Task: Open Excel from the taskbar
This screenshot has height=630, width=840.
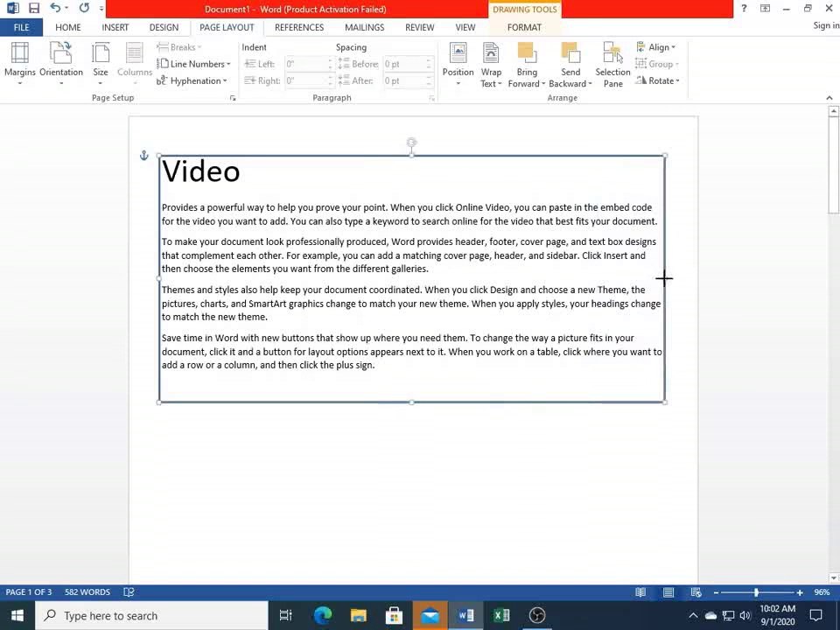Action: tap(501, 615)
